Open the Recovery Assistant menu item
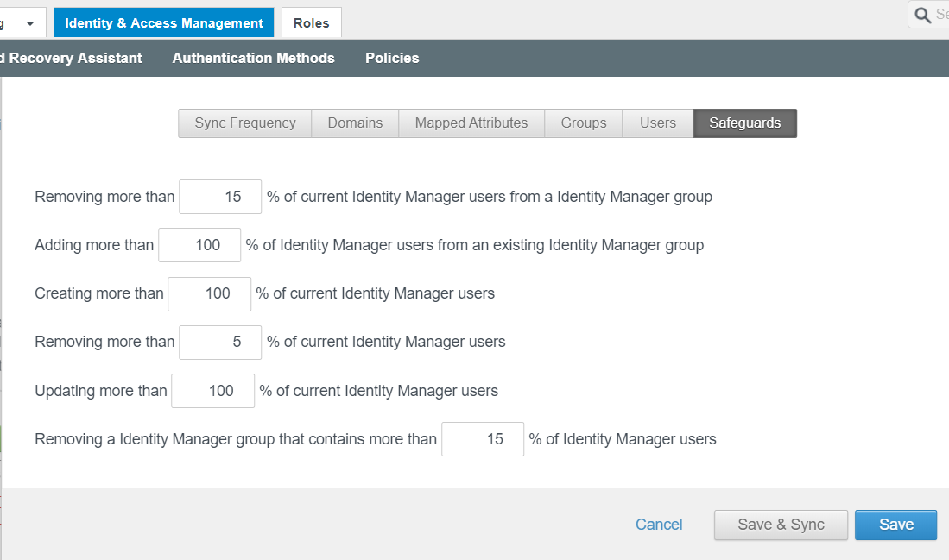 (x=73, y=58)
